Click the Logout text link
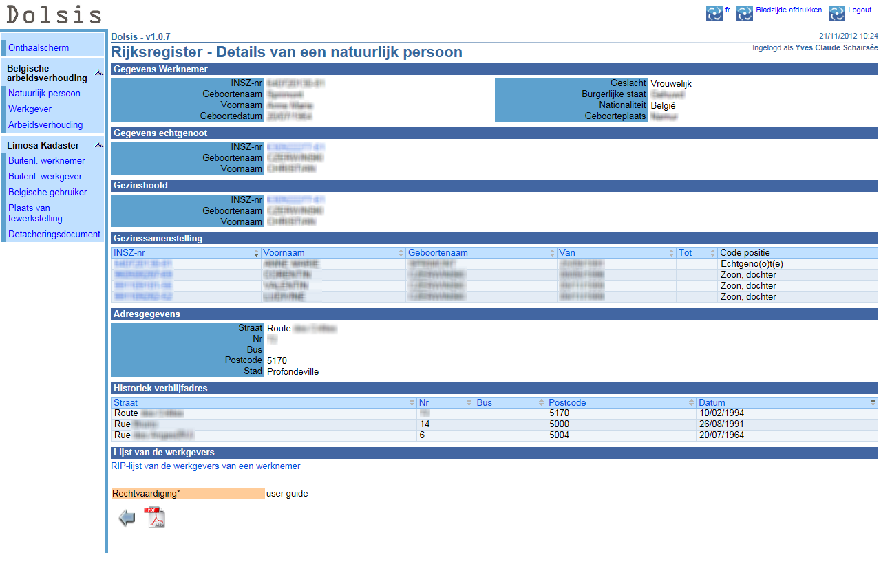 point(860,10)
